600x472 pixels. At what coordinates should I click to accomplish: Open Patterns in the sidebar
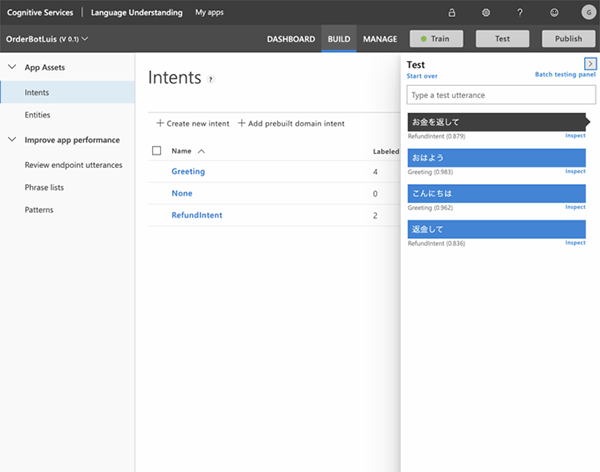39,210
